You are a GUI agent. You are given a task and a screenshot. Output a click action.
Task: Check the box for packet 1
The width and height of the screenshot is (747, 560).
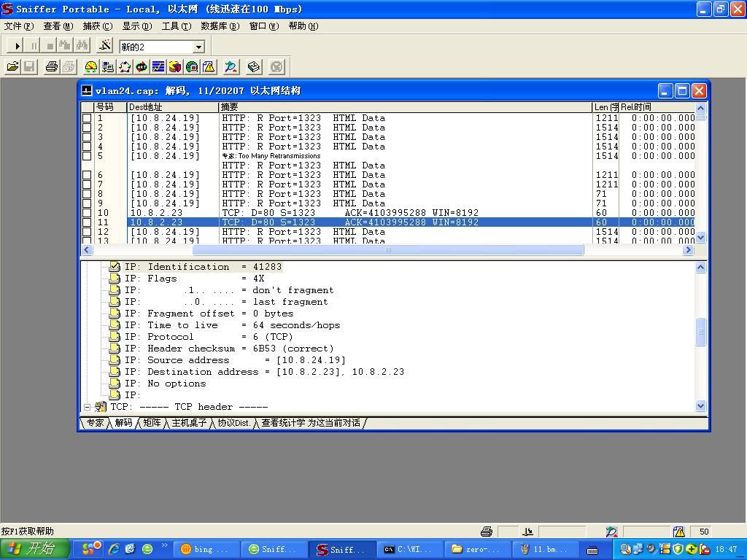[x=87, y=118]
